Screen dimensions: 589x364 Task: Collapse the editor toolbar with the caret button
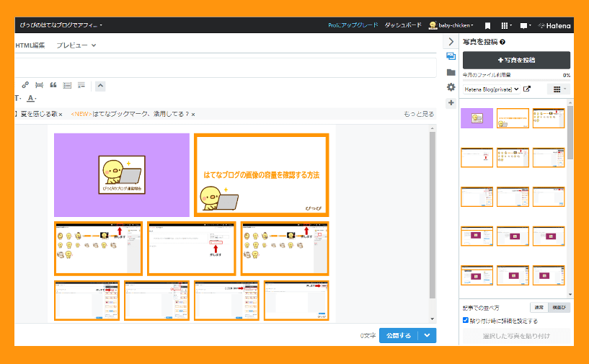point(100,86)
